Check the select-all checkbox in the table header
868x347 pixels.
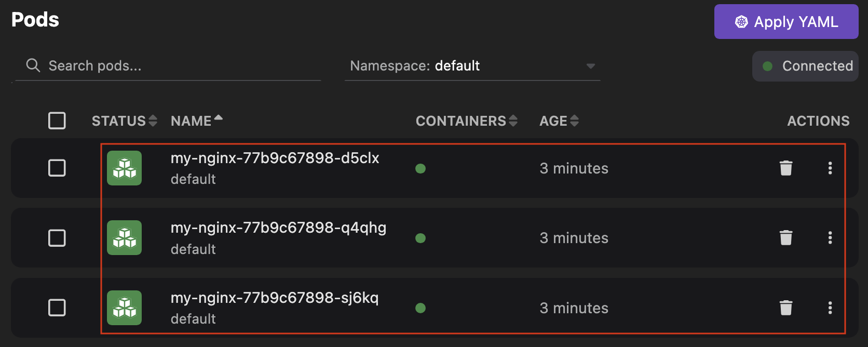[57, 121]
